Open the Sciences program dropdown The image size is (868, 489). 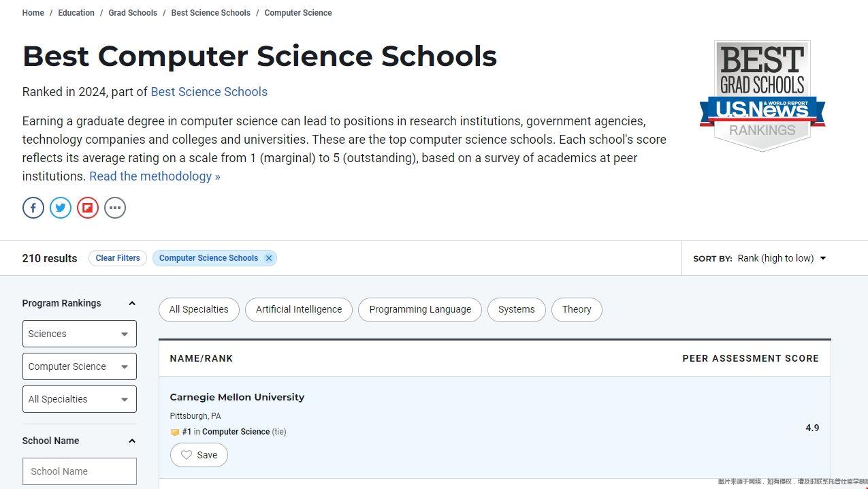coord(80,334)
